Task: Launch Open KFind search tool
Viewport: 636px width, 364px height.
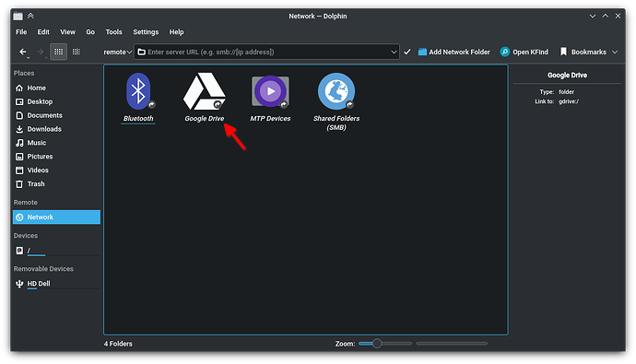Action: coord(524,52)
